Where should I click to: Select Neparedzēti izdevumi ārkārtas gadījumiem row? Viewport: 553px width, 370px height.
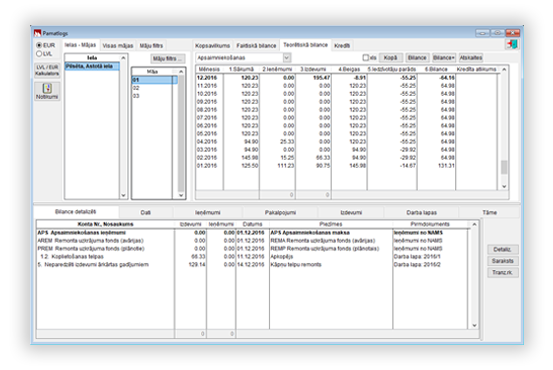pyautogui.click(x=253, y=265)
